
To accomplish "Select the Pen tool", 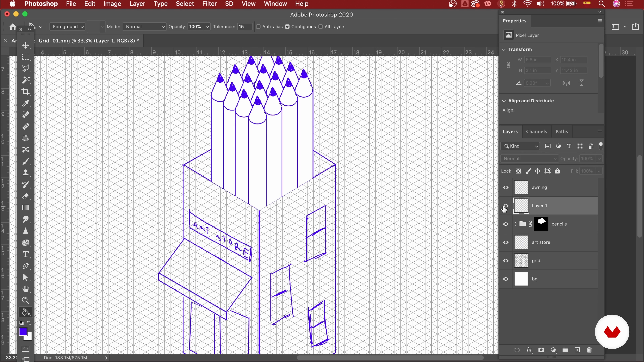I will pyautogui.click(x=25, y=266).
